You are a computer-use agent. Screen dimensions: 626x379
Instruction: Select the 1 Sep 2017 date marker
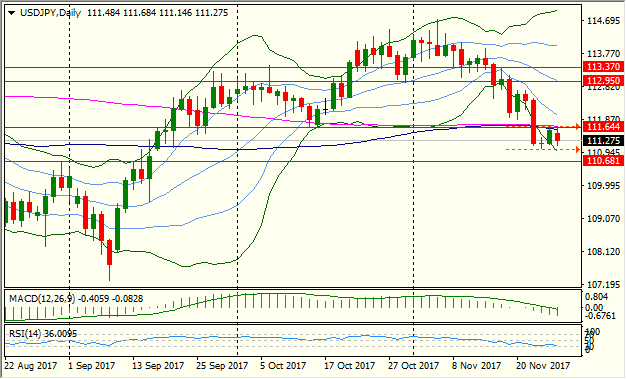pyautogui.click(x=92, y=365)
